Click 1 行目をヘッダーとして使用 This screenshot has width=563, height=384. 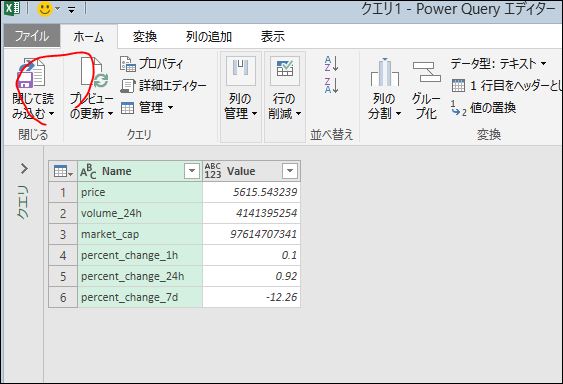[507, 85]
